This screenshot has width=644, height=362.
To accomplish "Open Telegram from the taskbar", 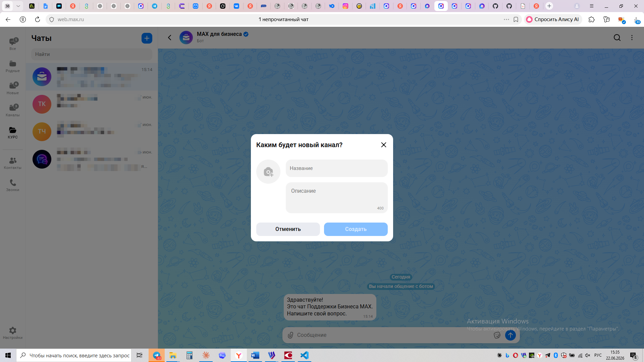I will [x=157, y=355].
